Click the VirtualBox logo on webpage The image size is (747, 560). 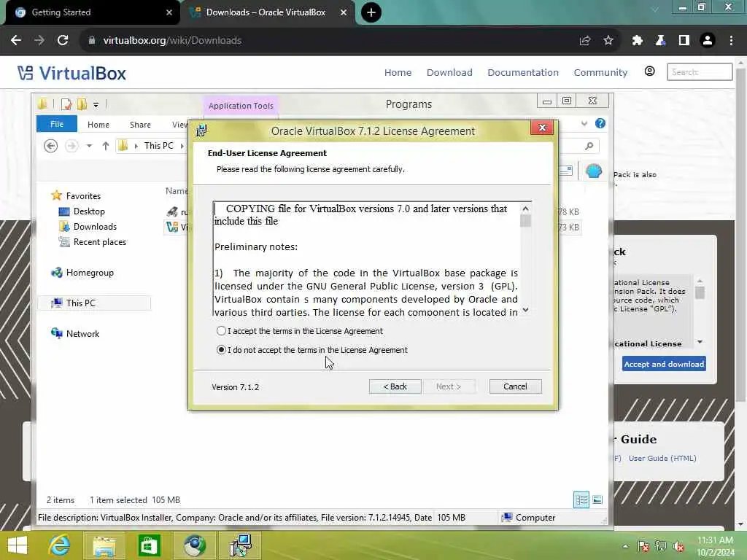(x=72, y=73)
